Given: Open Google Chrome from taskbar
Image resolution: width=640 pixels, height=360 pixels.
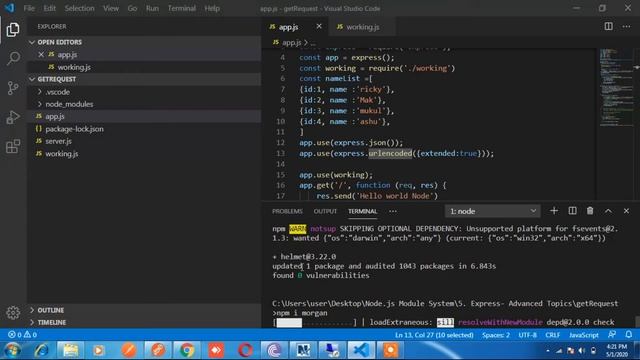Looking at the screenshot, I should [x=187, y=350].
